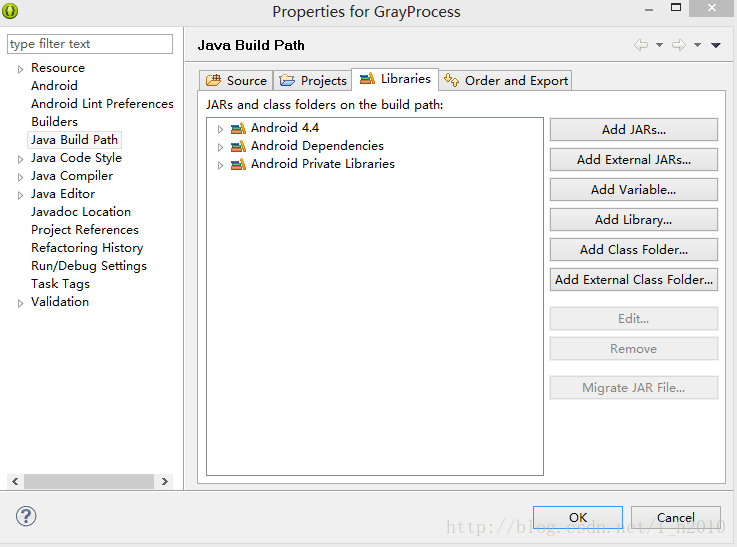The height and width of the screenshot is (547, 737).
Task: Expand the Java Compiler category
Action: coord(20,177)
